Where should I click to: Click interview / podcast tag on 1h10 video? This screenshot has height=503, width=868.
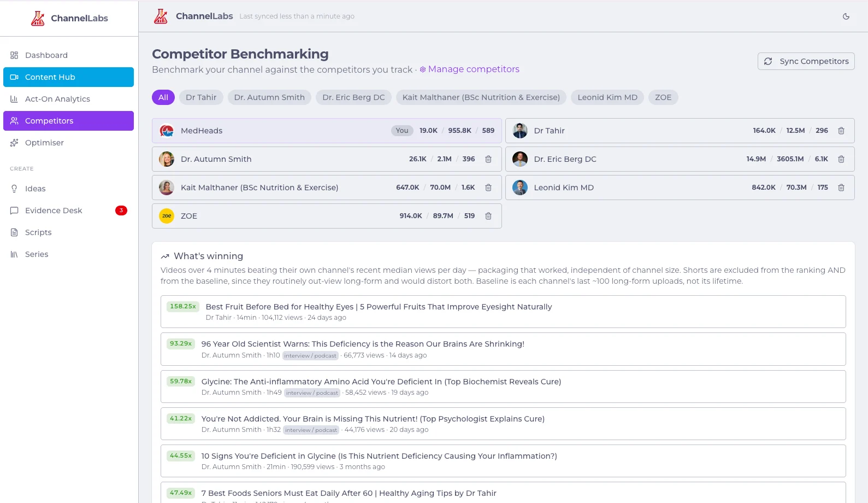tap(310, 355)
